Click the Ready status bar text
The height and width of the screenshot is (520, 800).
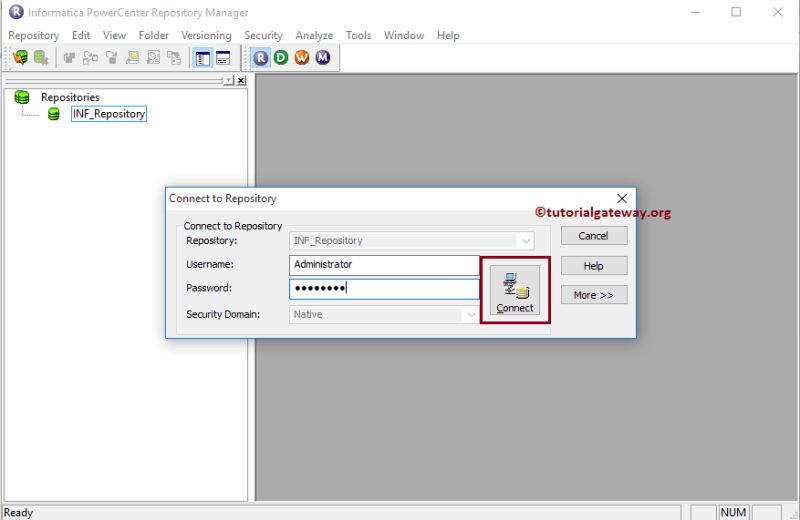18,512
